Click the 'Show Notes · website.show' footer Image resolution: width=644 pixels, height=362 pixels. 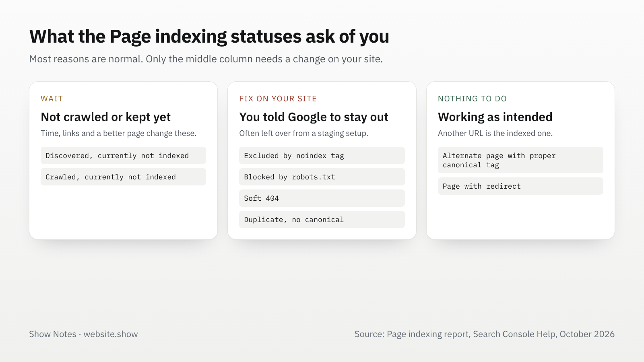83,334
